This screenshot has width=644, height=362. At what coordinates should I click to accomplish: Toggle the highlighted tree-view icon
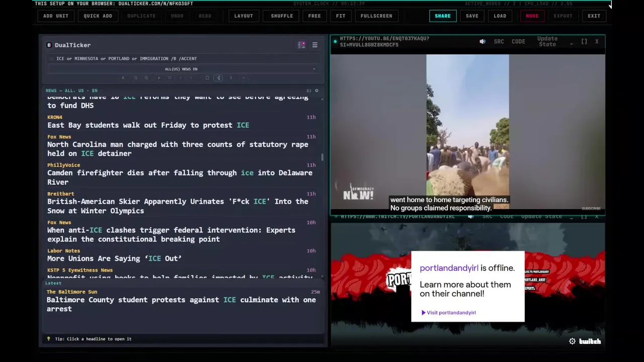[218, 78]
